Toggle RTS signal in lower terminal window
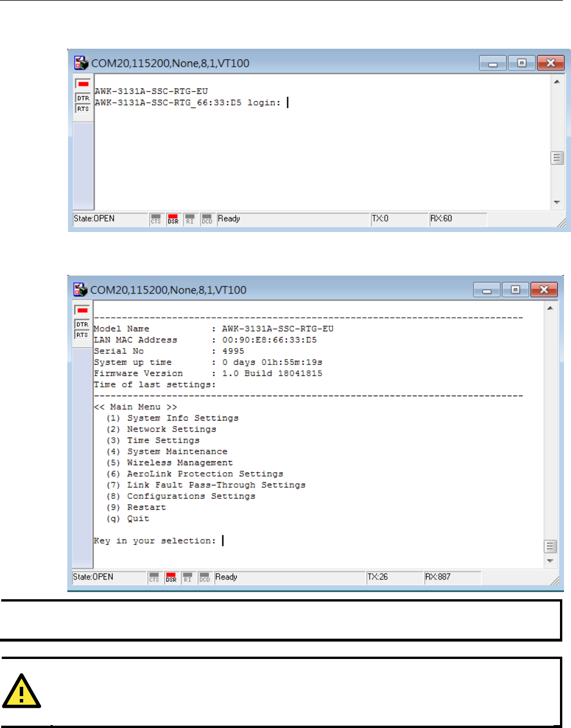Screen dimensions: 571x728 (82, 335)
